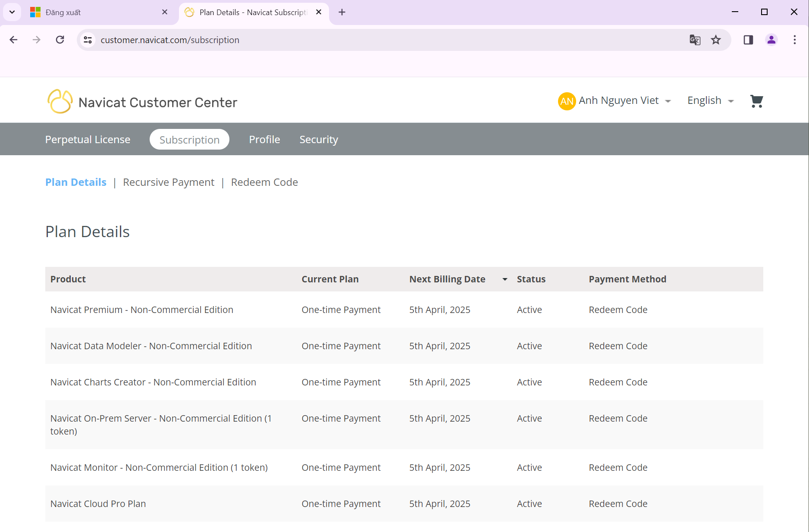Open the Perpetual License section
The width and height of the screenshot is (809, 532).
[x=88, y=140]
